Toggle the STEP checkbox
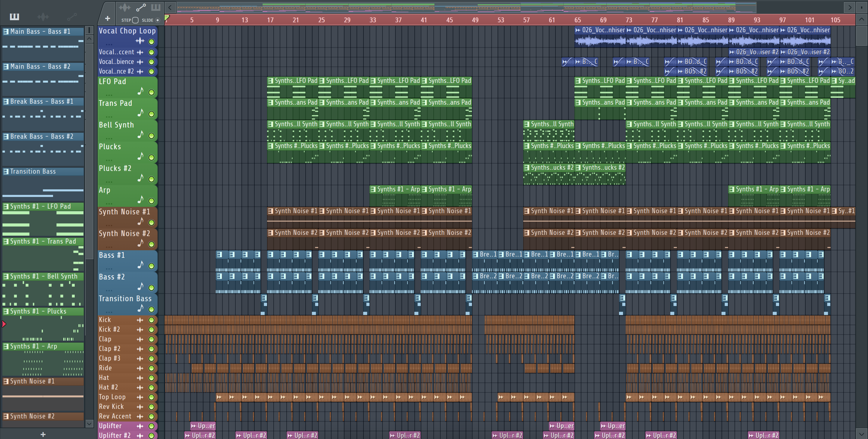Viewport: 868px width, 439px height. [x=135, y=20]
